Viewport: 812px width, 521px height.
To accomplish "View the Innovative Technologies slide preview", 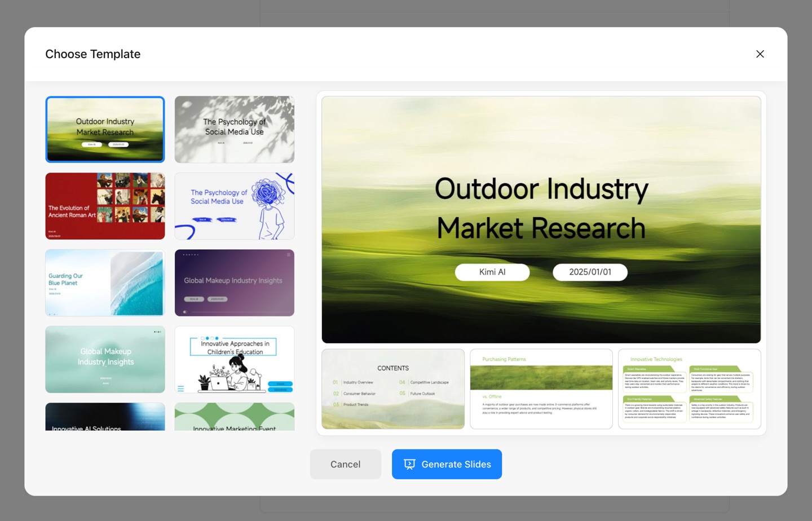I will click(690, 389).
